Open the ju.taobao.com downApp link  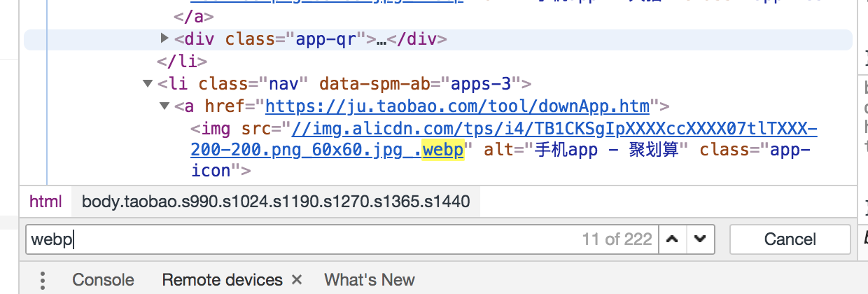[x=458, y=106]
